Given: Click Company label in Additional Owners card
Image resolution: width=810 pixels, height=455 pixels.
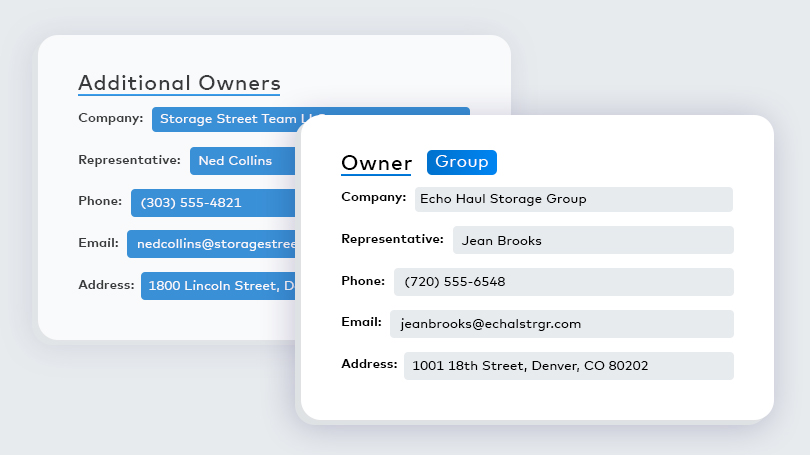Looking at the screenshot, I should click(111, 118).
